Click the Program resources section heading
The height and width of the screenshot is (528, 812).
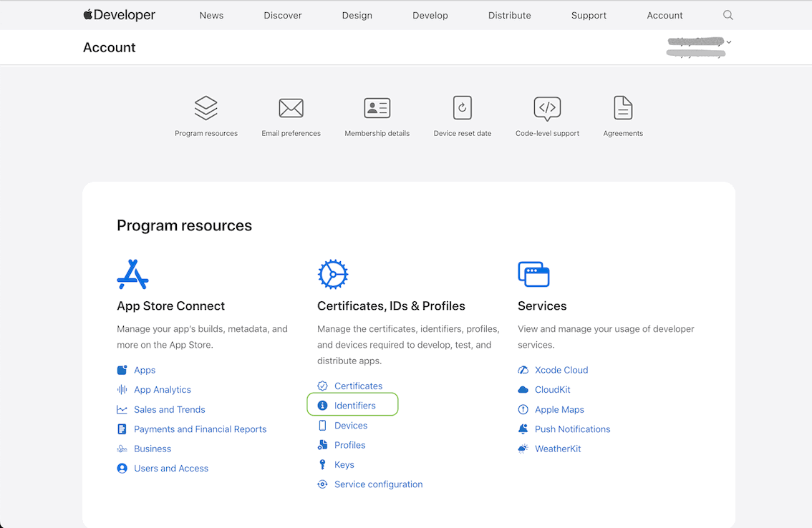[184, 225]
